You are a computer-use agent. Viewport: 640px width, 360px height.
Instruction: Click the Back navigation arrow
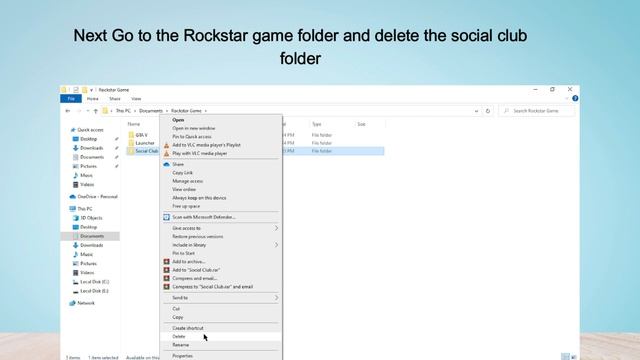(x=68, y=111)
